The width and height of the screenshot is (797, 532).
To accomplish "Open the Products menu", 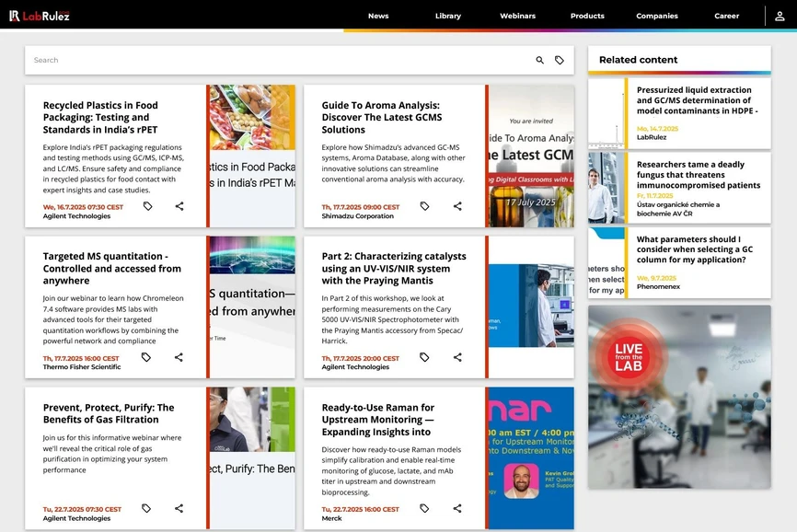I will (587, 16).
